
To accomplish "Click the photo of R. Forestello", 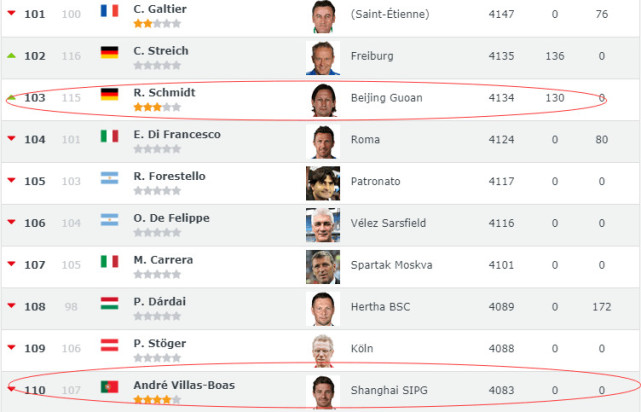I will click(x=323, y=183).
